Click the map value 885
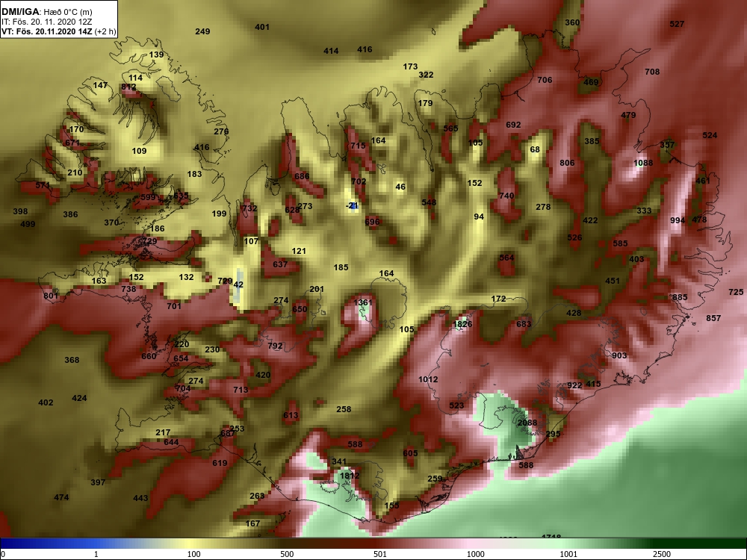Viewport: 747px width, 560px height. click(680, 297)
